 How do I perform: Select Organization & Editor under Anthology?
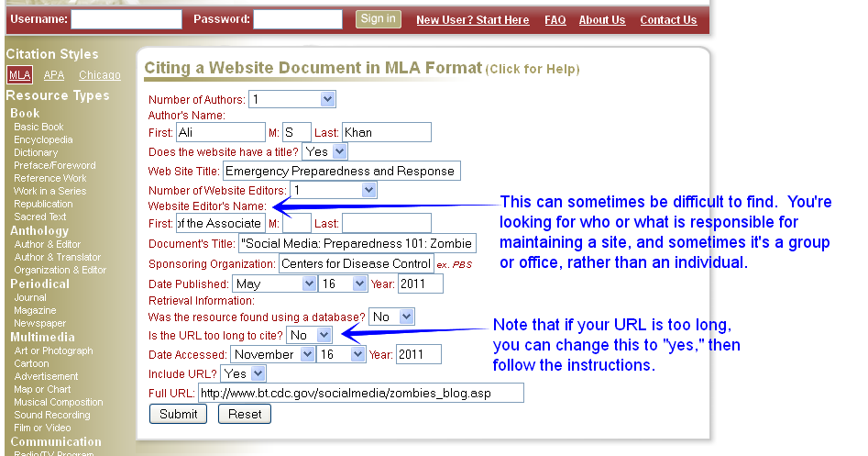tap(60, 270)
